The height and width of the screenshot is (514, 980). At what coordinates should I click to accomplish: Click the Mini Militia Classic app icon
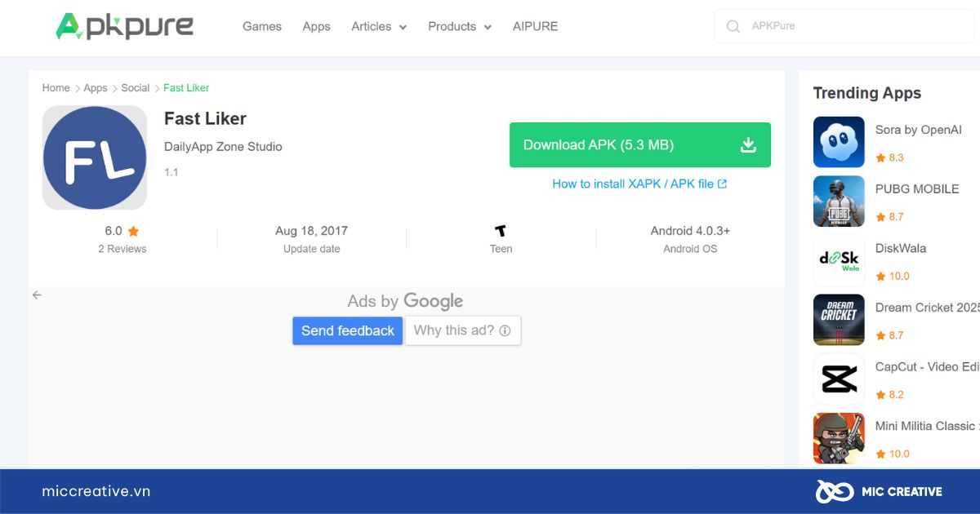click(x=839, y=438)
